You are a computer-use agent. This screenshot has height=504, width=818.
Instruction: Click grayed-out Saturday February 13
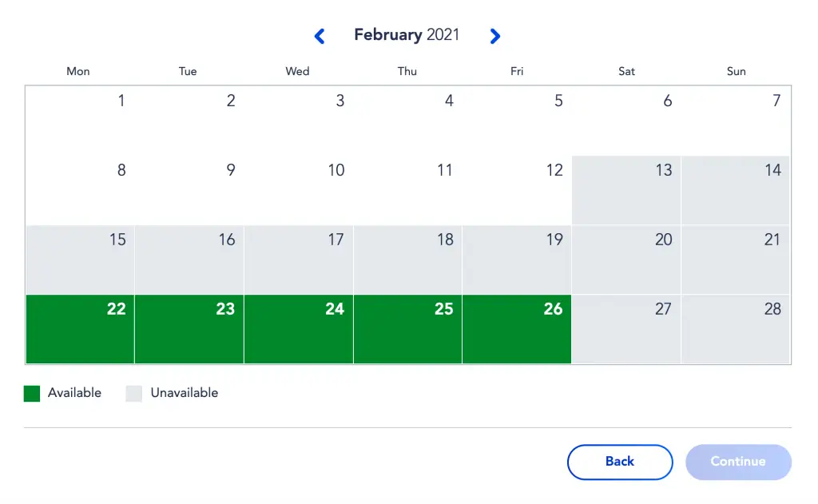(x=626, y=190)
